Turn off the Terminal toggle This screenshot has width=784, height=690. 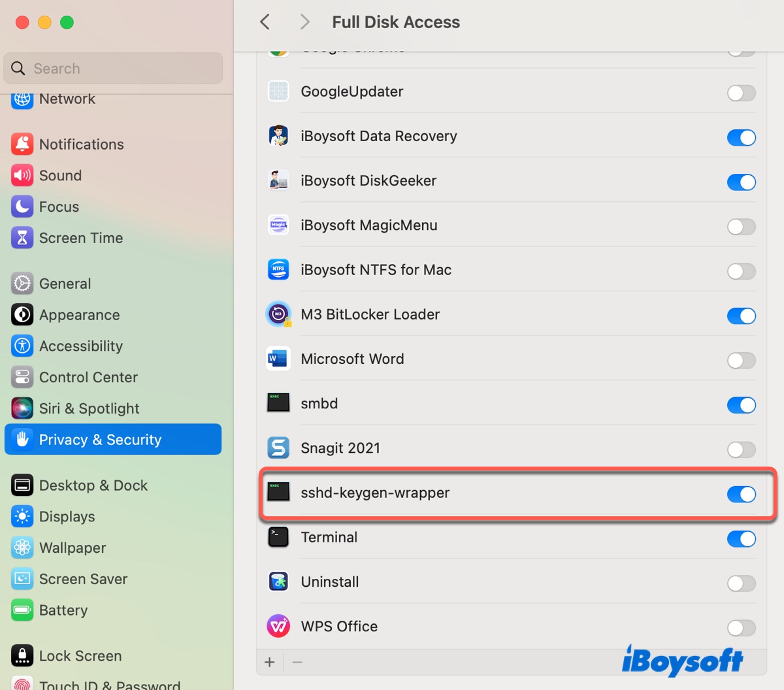point(742,538)
